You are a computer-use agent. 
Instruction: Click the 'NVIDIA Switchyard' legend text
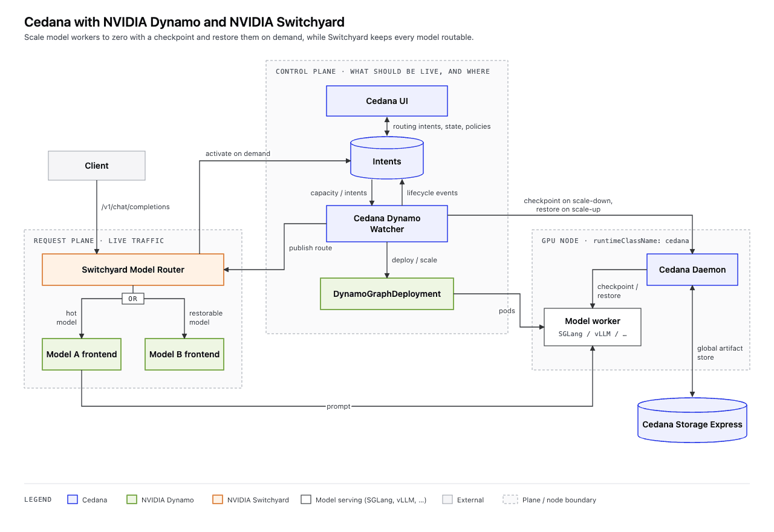(258, 500)
